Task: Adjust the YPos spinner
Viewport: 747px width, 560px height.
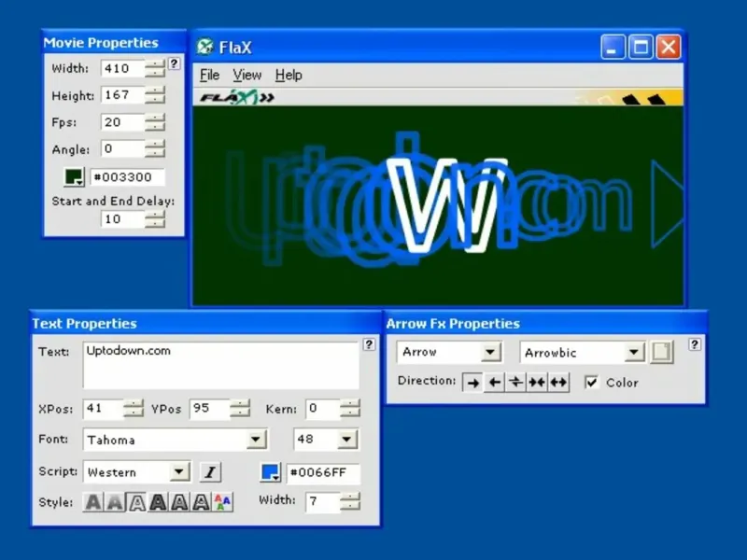Action: [x=240, y=409]
